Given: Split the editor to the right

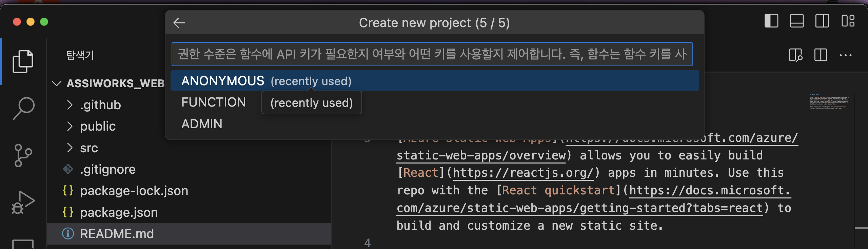Looking at the screenshot, I should click(821, 55).
